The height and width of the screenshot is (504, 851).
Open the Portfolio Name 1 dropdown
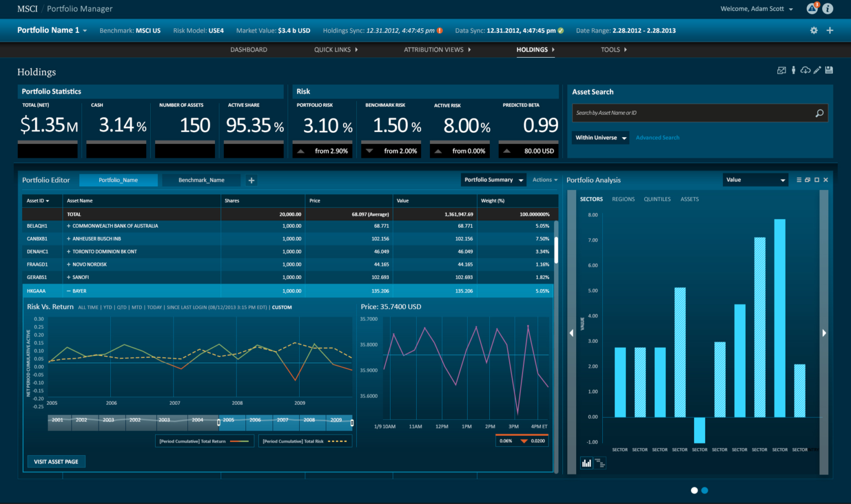tap(52, 30)
